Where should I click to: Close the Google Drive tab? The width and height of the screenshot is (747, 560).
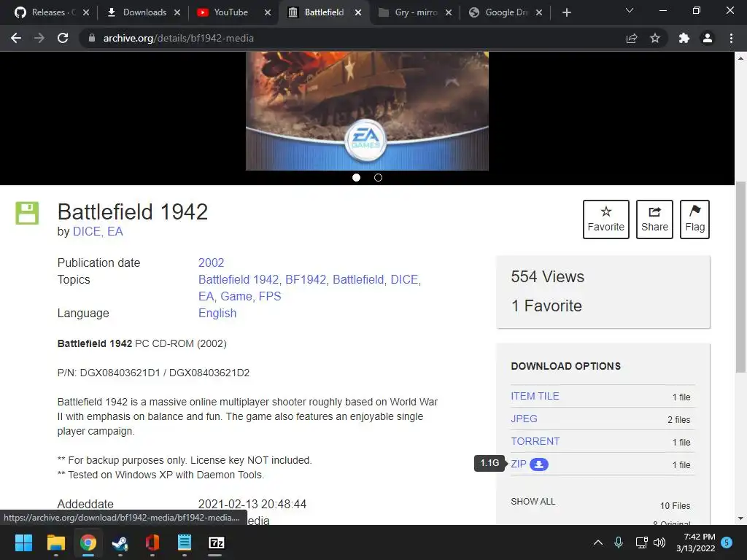tap(539, 12)
